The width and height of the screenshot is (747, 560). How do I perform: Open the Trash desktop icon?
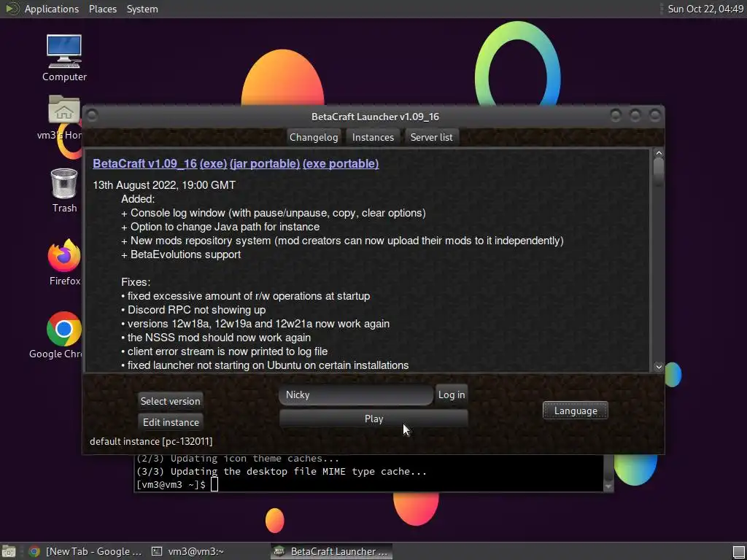tap(64, 183)
